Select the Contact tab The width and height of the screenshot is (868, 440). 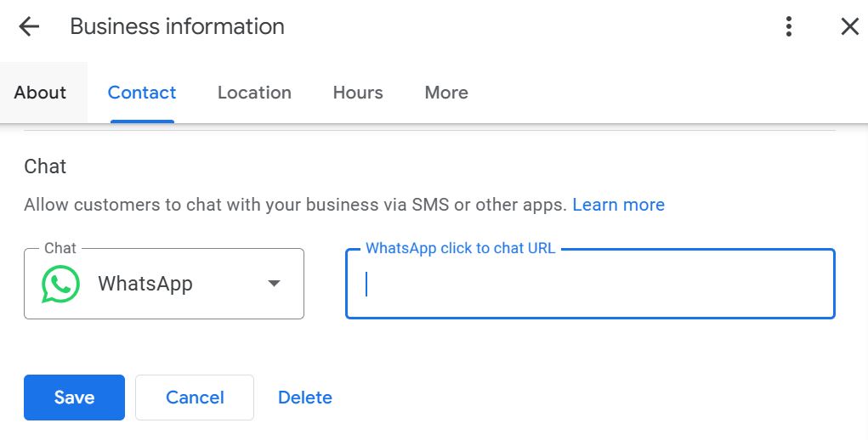point(142,93)
